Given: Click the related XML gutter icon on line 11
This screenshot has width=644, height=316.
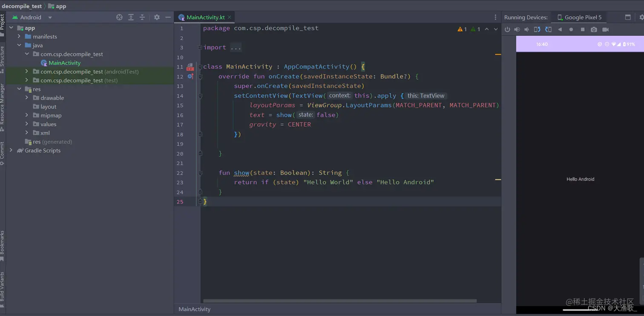Looking at the screenshot, I should coord(190,67).
